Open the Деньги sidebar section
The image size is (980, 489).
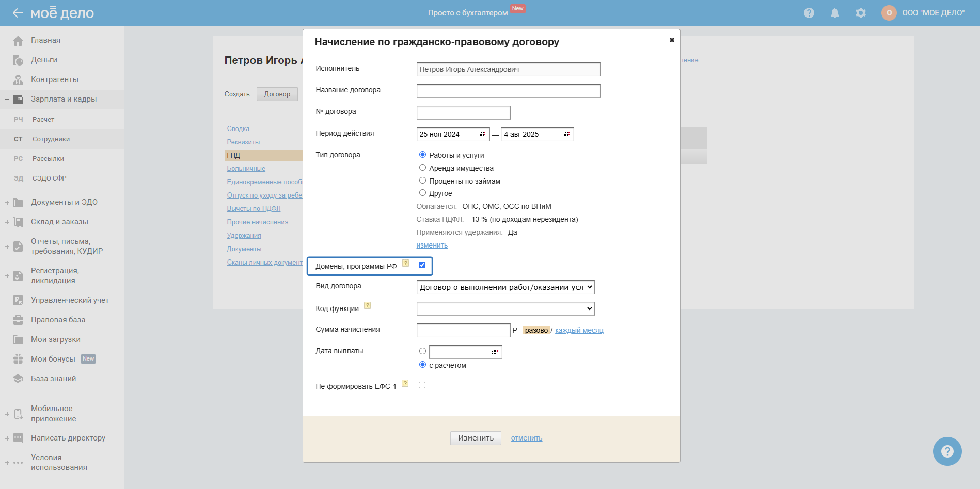tap(44, 60)
